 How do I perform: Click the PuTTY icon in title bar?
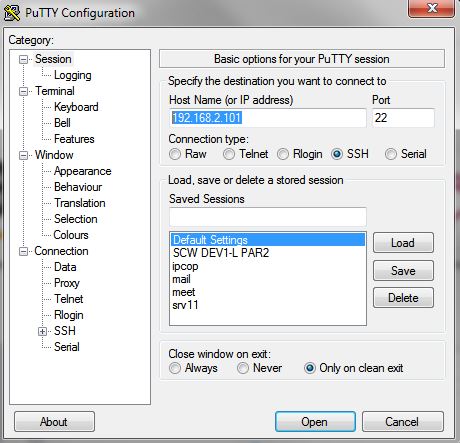[x=12, y=13]
